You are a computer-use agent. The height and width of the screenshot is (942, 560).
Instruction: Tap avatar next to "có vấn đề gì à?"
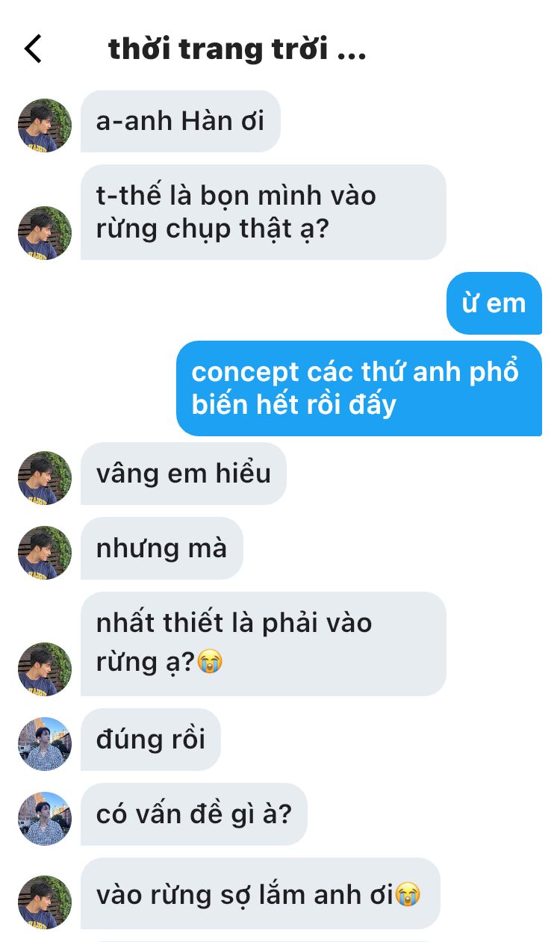tap(45, 819)
